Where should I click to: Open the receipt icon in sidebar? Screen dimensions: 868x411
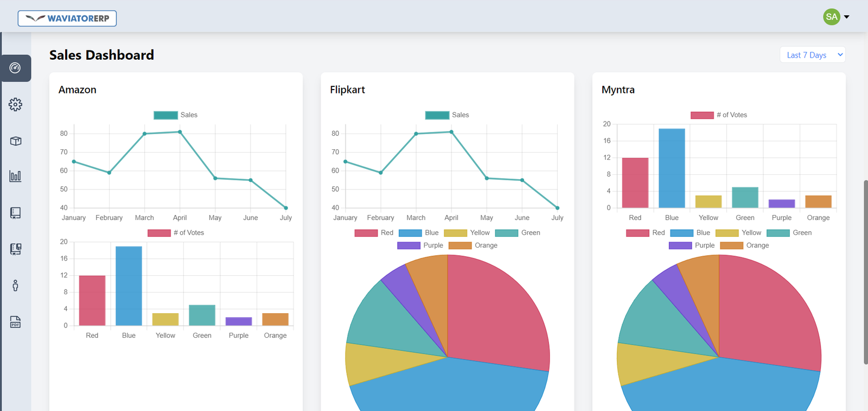tap(15, 213)
